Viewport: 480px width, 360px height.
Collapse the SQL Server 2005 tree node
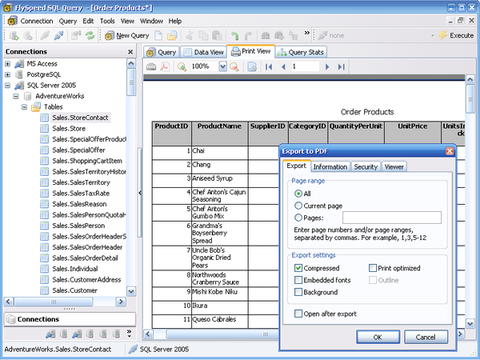(8, 85)
